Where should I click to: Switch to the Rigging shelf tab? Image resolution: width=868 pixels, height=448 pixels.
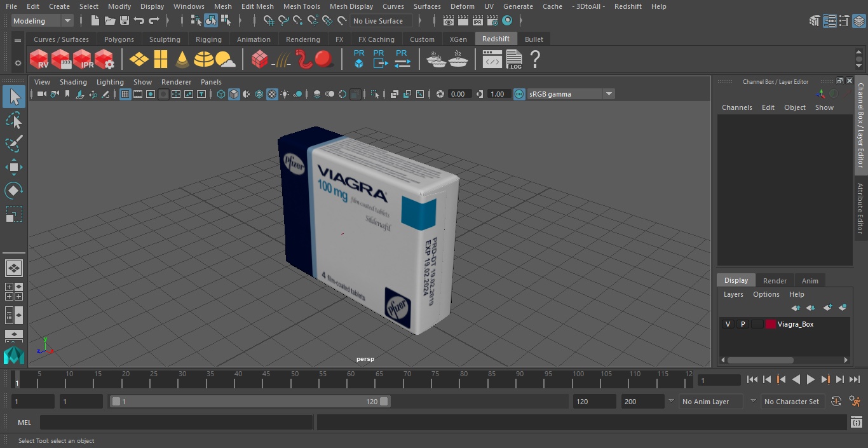click(x=208, y=39)
